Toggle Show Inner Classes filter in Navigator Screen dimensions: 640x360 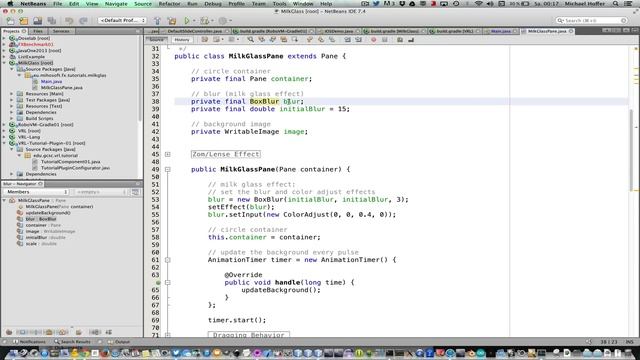pyautogui.click(x=63, y=332)
